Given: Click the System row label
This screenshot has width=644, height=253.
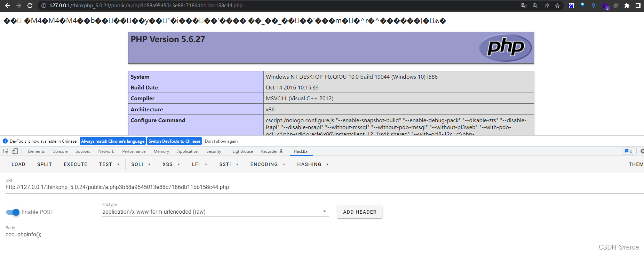Looking at the screenshot, I should pos(140,77).
